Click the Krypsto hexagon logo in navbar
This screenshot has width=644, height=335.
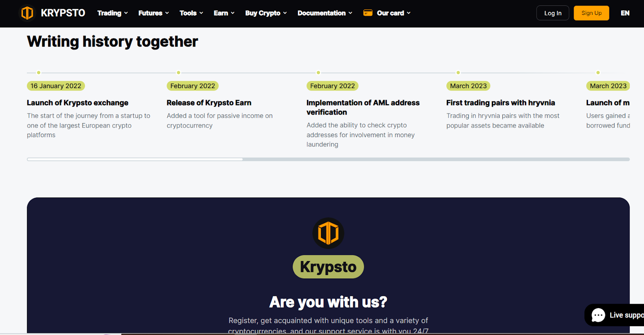[x=27, y=13]
